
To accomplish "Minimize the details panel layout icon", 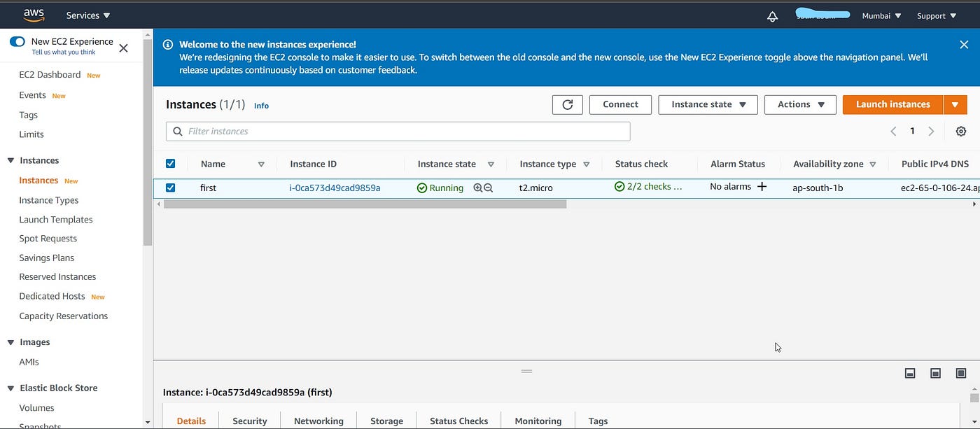I will coord(910,373).
